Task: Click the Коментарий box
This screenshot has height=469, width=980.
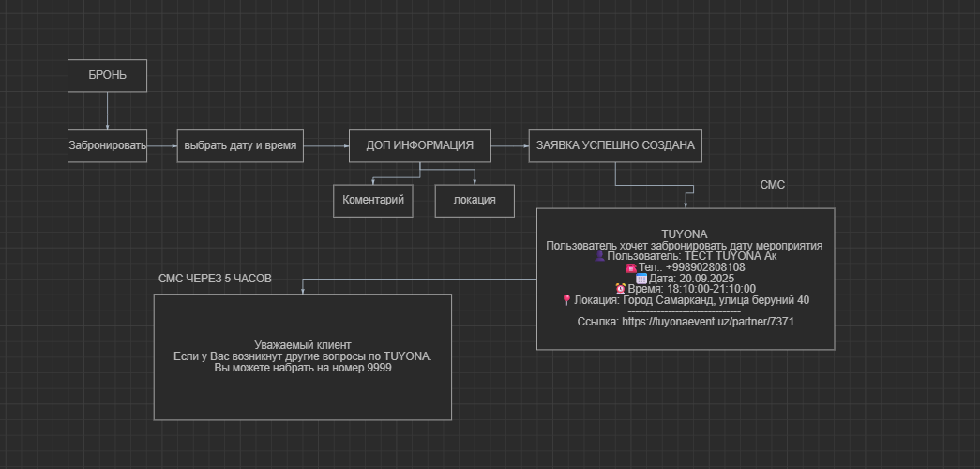Action: point(373,201)
